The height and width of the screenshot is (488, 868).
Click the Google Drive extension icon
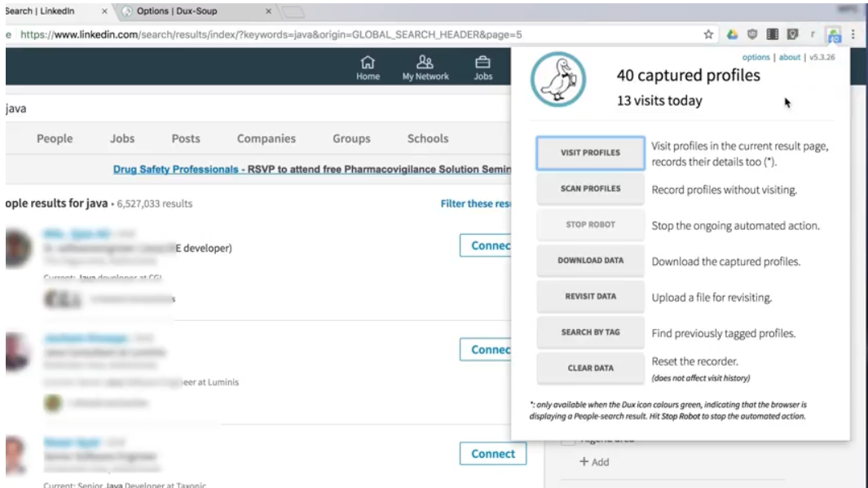click(x=732, y=34)
